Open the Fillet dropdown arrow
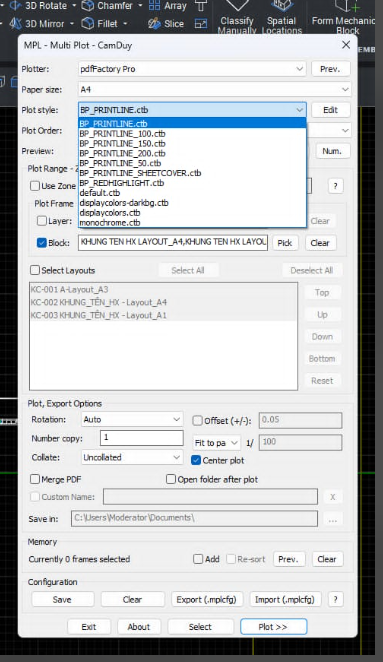Viewport: 383px width, 662px height. (125, 24)
